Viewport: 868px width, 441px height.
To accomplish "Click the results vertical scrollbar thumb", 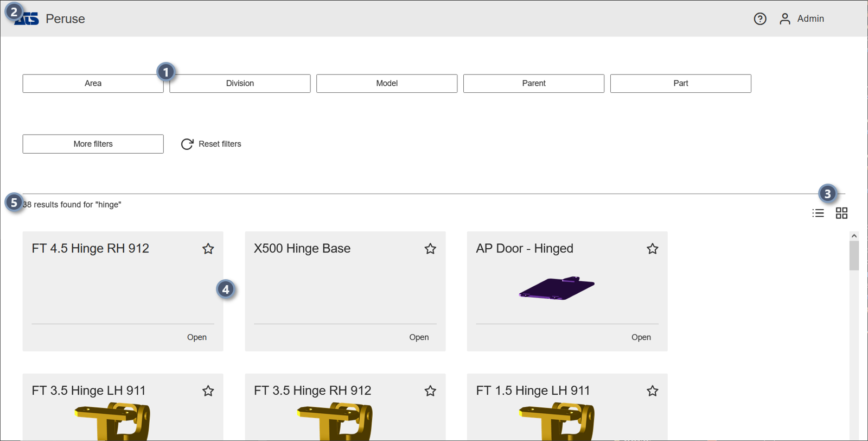I will 854,255.
